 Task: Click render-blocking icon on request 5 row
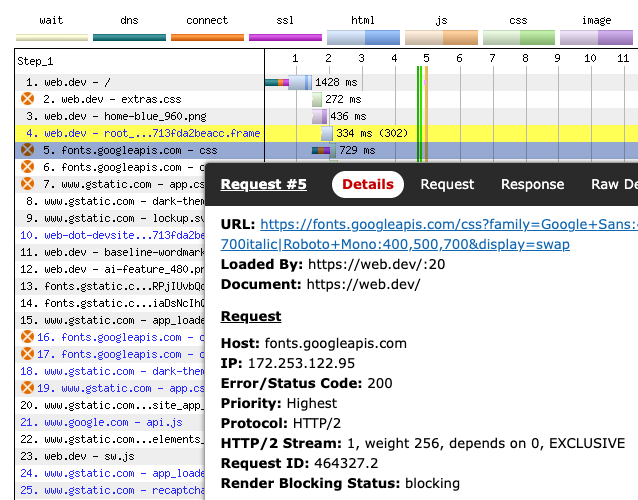click(27, 150)
